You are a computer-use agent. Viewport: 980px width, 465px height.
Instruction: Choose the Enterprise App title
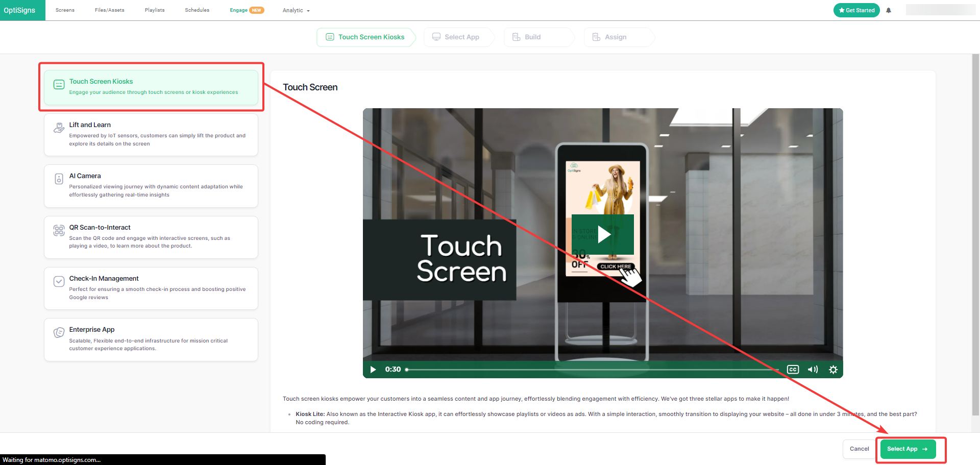click(x=92, y=330)
